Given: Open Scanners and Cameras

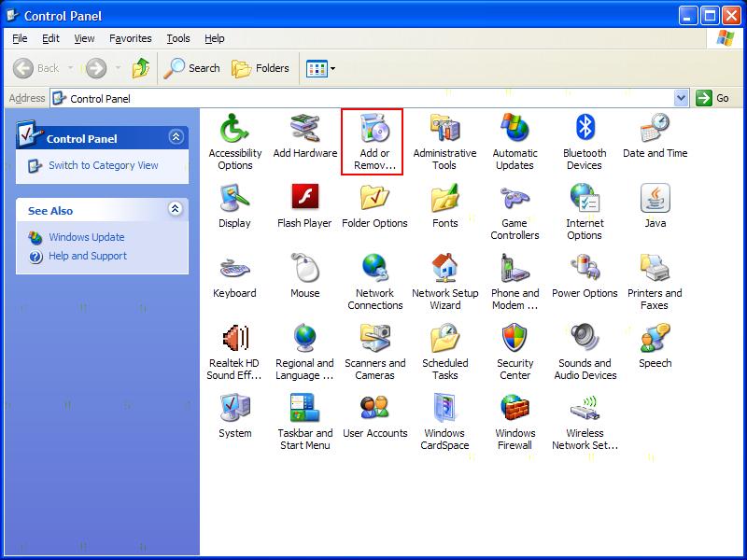Looking at the screenshot, I should (375, 352).
